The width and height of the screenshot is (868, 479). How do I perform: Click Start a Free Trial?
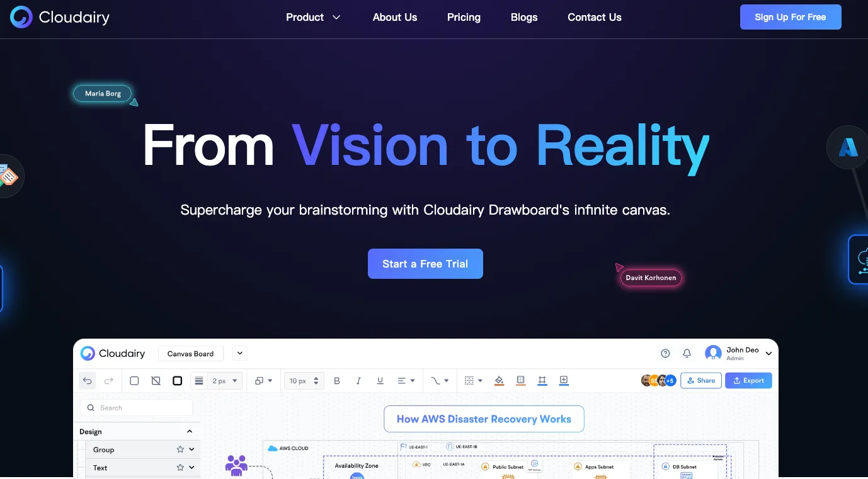coord(425,264)
